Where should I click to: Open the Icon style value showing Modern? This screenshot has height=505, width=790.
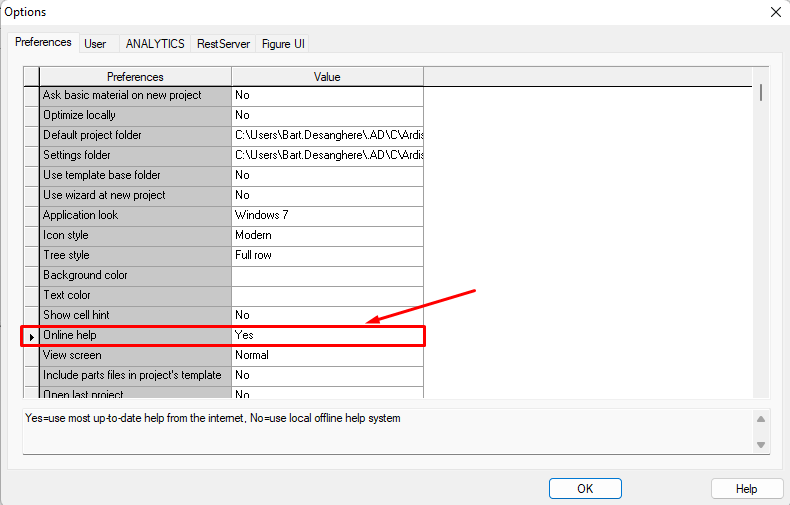(327, 235)
